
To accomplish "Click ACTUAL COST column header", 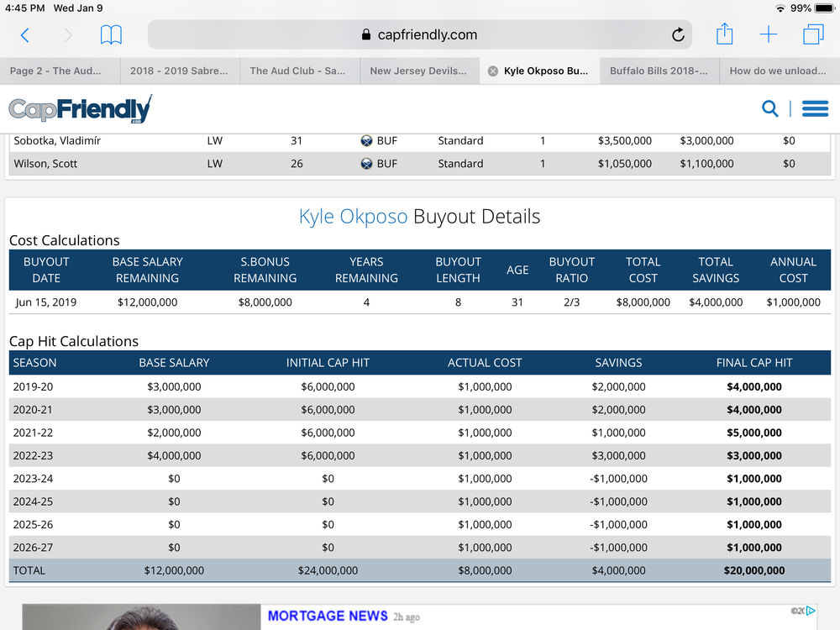I will coord(485,363).
